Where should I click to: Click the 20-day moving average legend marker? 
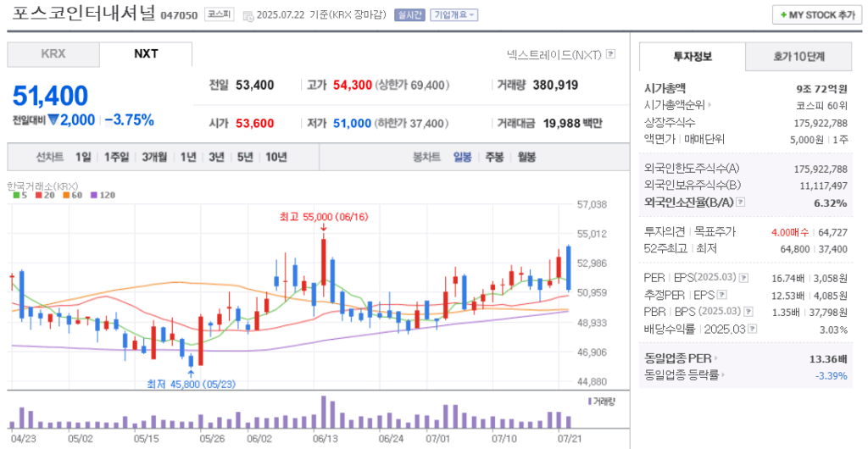click(x=37, y=195)
